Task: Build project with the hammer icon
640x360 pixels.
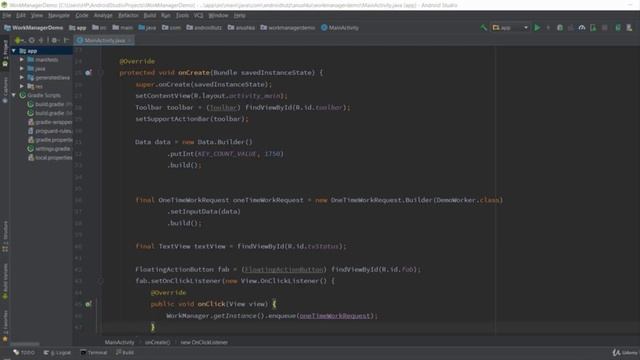Action: (x=484, y=28)
